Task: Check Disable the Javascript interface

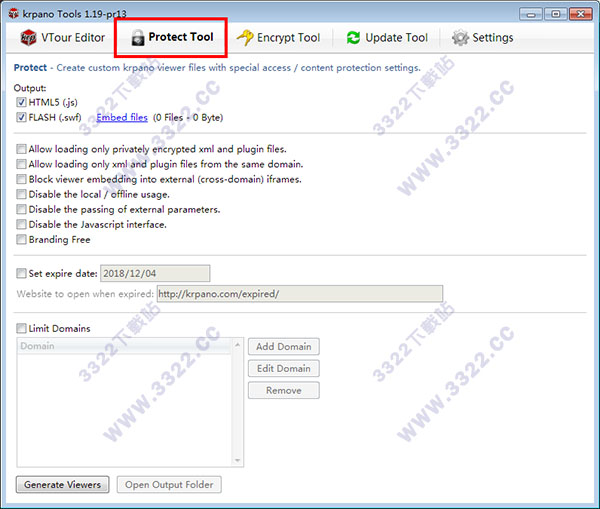Action: click(21, 224)
